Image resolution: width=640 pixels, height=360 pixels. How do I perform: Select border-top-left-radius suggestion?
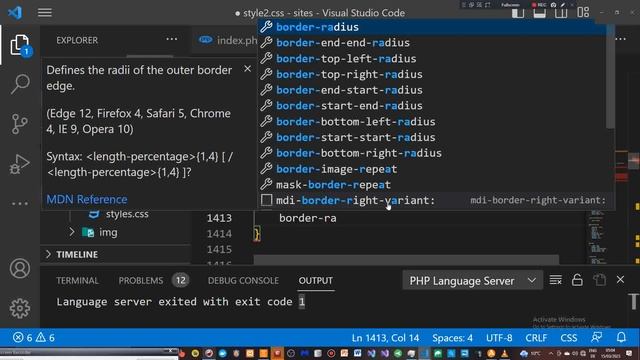[x=432, y=58]
